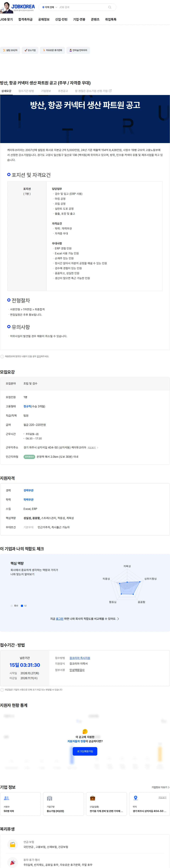Screen dimensions: 170x868
Task: Select the 접수기간·방법 tab
Action: 26,91
